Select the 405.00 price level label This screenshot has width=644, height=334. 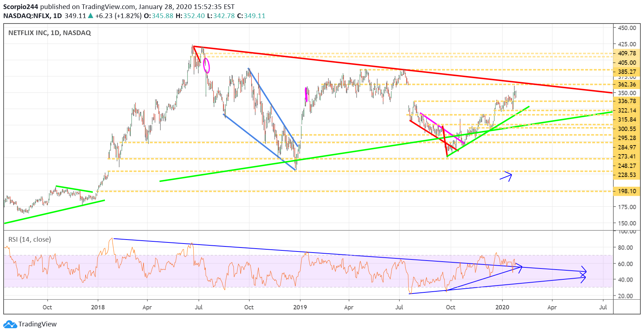[627, 63]
